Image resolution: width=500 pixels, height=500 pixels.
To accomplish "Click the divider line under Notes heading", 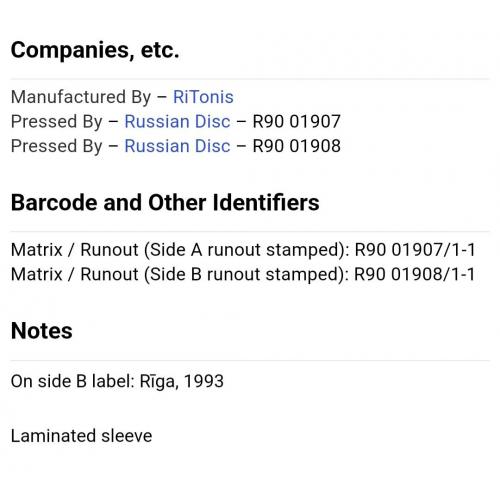I will pos(250,360).
